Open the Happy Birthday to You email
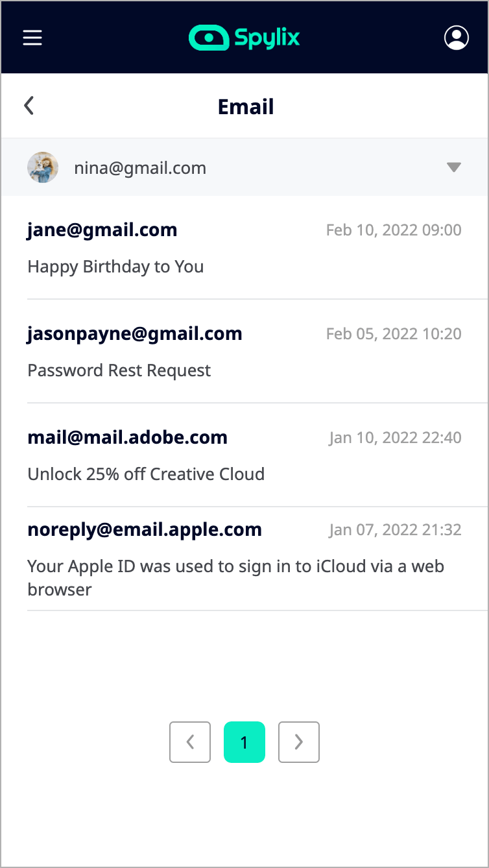Screen dimensions: 489x868 tap(115, 267)
